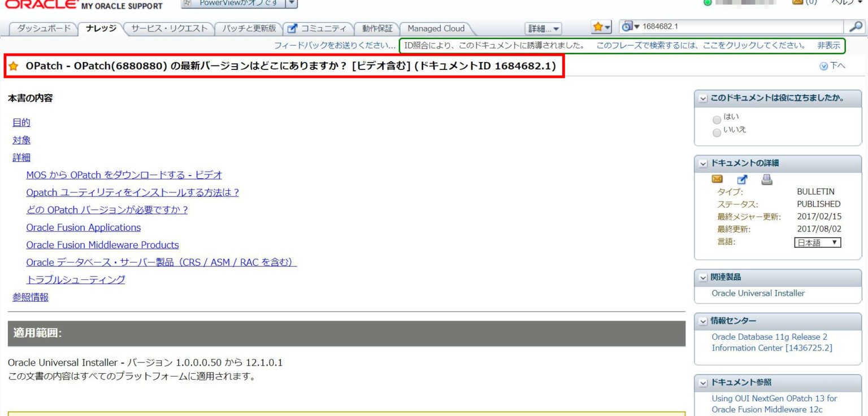Screen dimensions: 868x416
Task: Open the 言語 language dropdown
Action: pos(817,242)
